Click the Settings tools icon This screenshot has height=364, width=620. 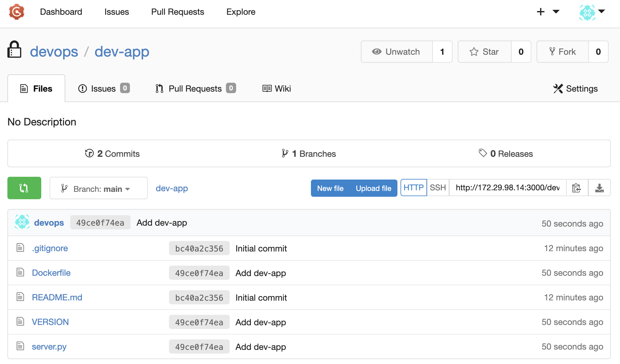558,89
